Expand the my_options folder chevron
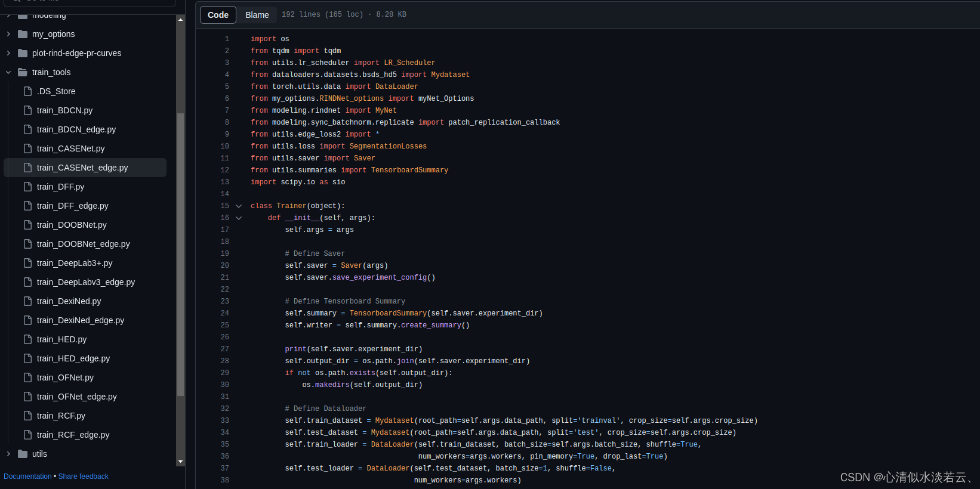The width and height of the screenshot is (980, 489). point(8,34)
